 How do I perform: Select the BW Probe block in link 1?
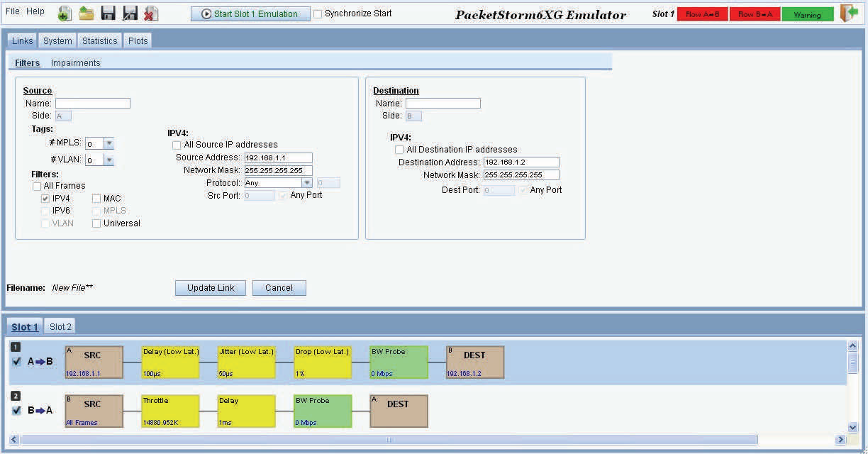pos(399,362)
